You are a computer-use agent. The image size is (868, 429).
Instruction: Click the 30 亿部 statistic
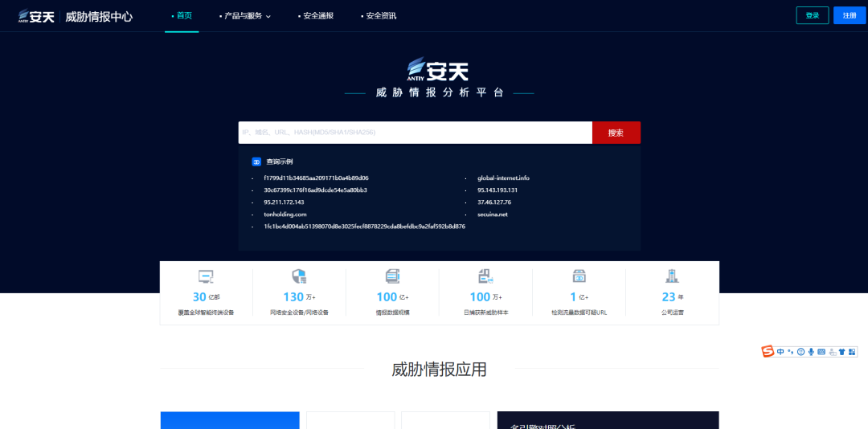click(206, 297)
